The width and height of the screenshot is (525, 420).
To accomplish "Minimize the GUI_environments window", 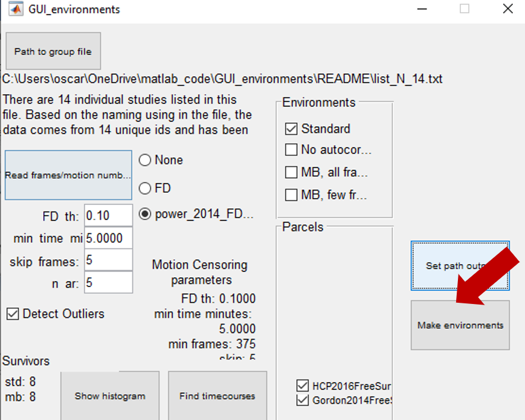I will pos(422,9).
